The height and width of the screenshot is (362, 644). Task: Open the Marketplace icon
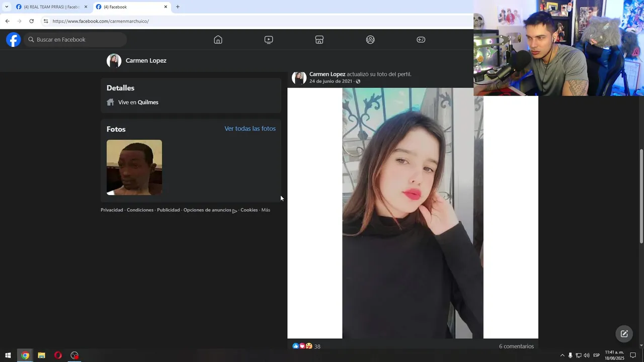319,40
